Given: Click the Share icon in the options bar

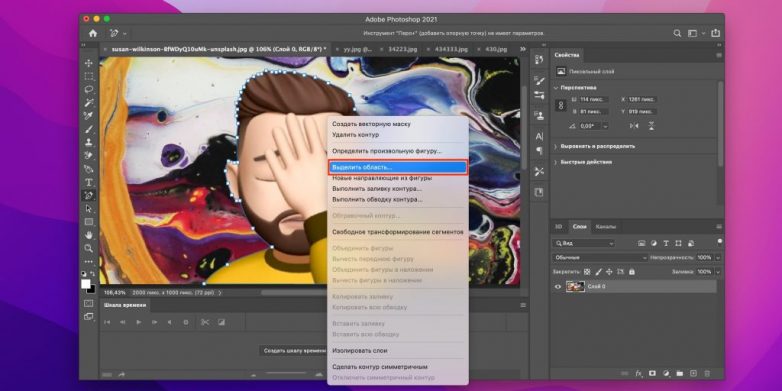Looking at the screenshot, I should pos(716,33).
